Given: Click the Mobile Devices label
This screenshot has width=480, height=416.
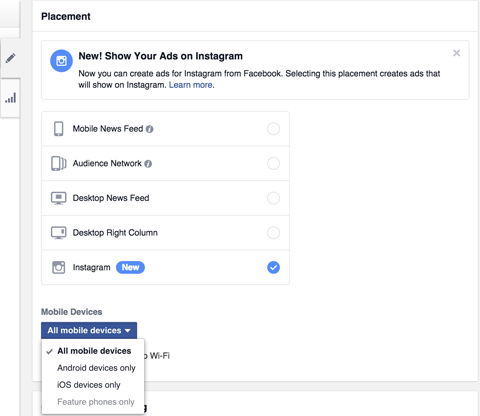Looking at the screenshot, I should tap(72, 312).
